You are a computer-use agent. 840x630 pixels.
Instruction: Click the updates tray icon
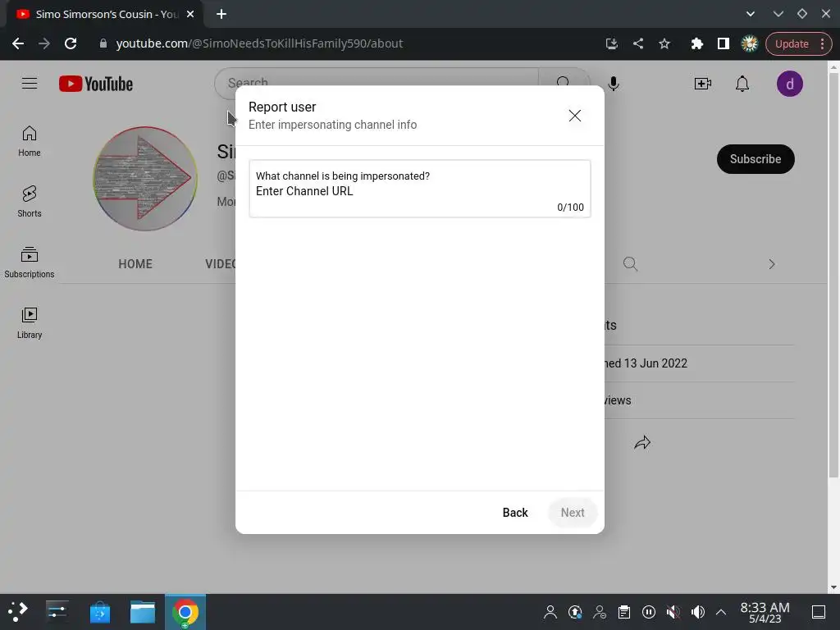(575, 612)
